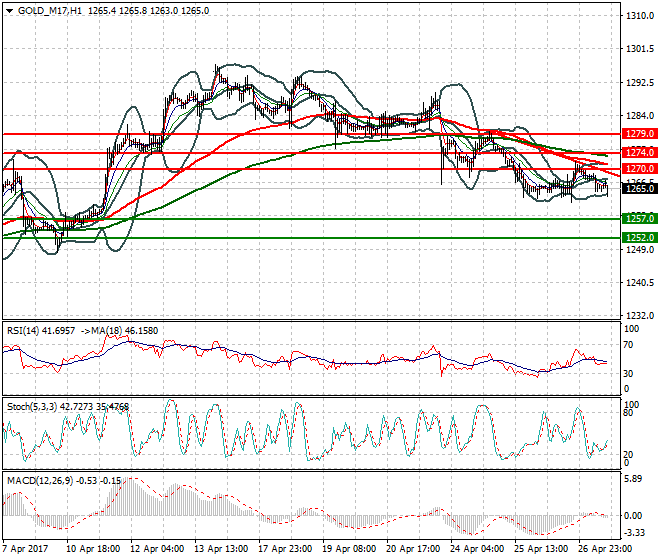This screenshot has height=560, width=660.
Task: Click the MACD scale value 5.89
Action: coord(634,479)
